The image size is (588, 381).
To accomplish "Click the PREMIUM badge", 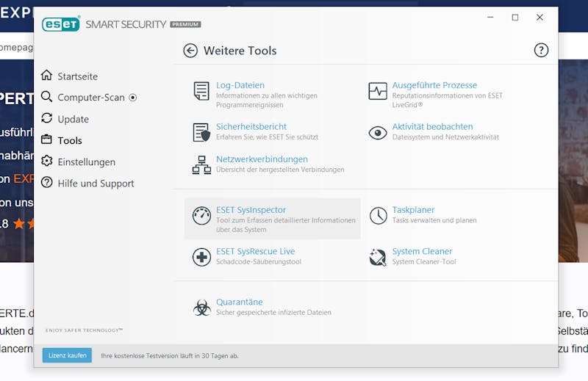I will pyautogui.click(x=186, y=24).
